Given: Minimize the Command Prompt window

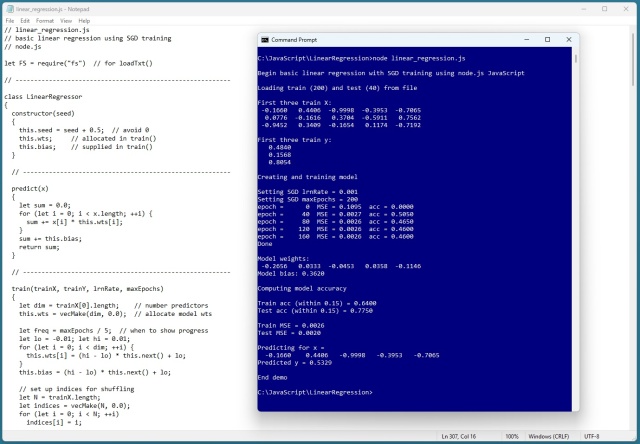Looking at the screenshot, I should [x=527, y=40].
